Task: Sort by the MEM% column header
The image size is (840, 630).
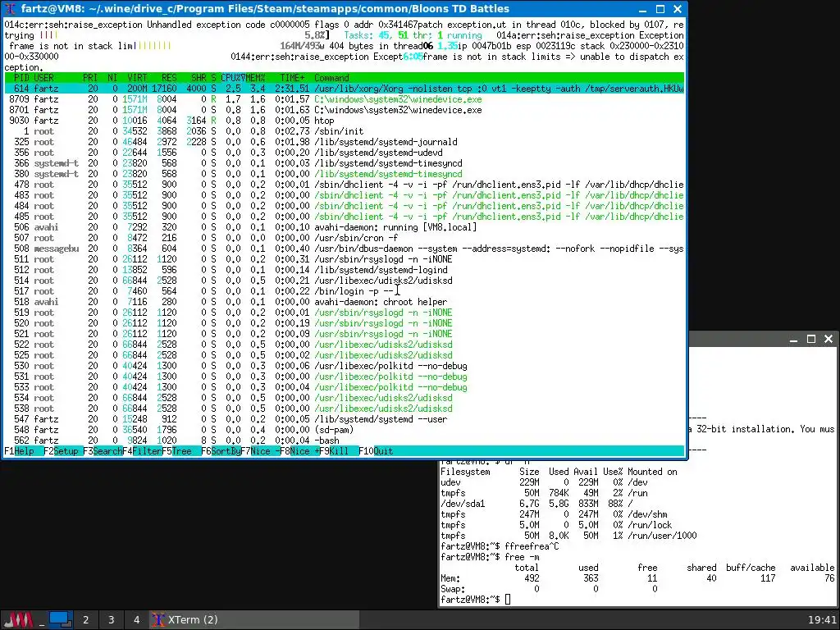Action: (x=256, y=78)
